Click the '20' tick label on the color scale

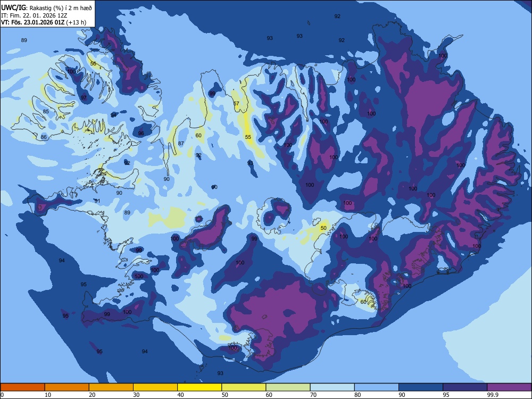[x=92, y=395]
